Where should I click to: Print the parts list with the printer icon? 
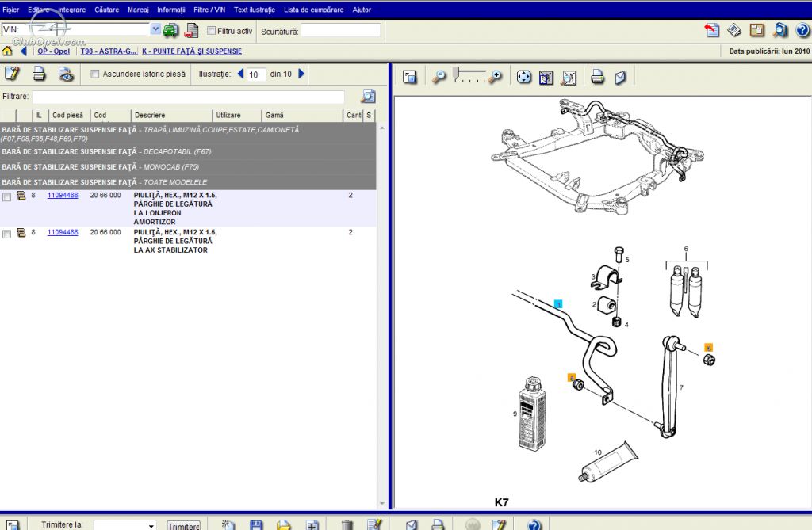point(39,74)
